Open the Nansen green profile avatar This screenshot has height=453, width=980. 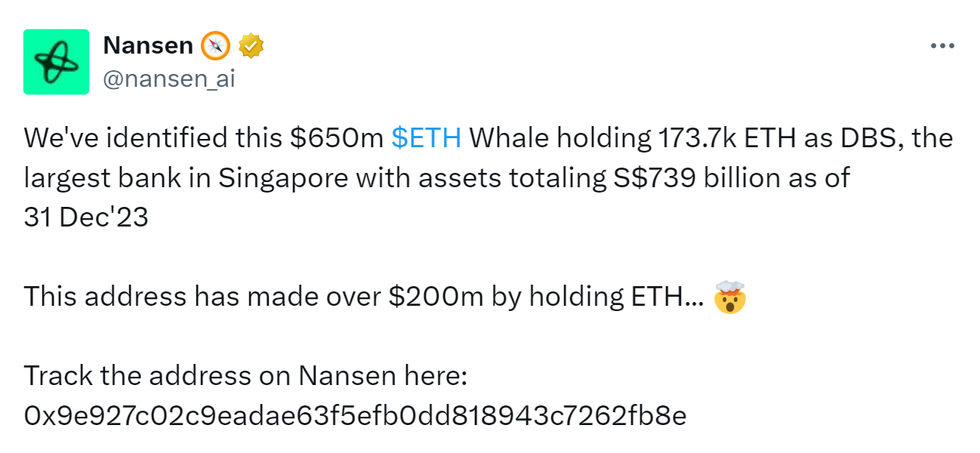(56, 62)
